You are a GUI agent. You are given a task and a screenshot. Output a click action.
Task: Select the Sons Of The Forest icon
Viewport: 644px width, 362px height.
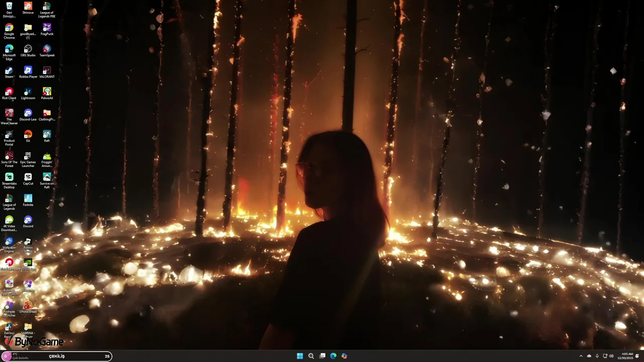tap(9, 159)
